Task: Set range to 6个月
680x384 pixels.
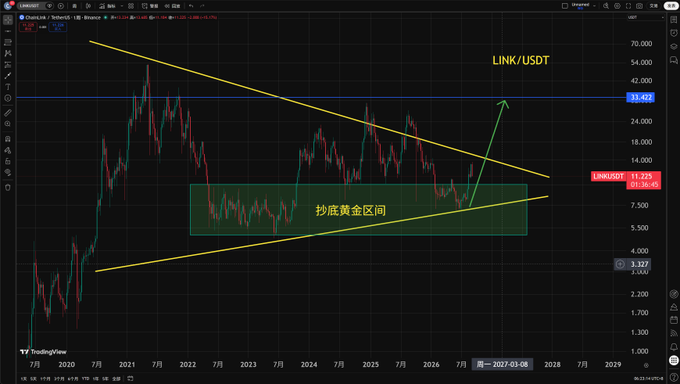Action: [x=72, y=379]
